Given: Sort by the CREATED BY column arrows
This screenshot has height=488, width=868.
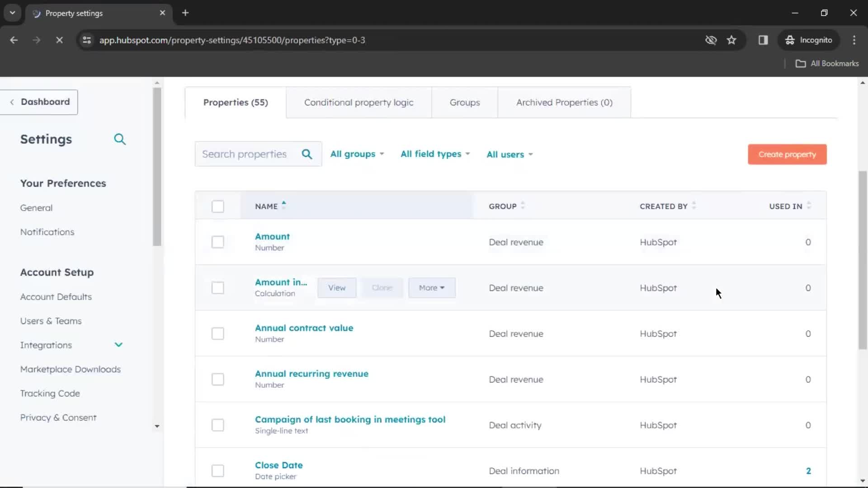Looking at the screenshot, I should (693, 206).
